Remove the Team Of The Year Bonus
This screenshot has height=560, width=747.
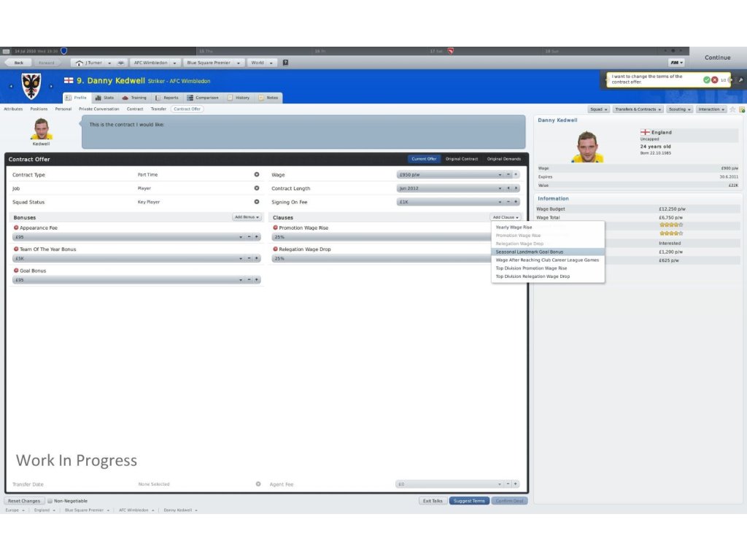click(x=16, y=249)
